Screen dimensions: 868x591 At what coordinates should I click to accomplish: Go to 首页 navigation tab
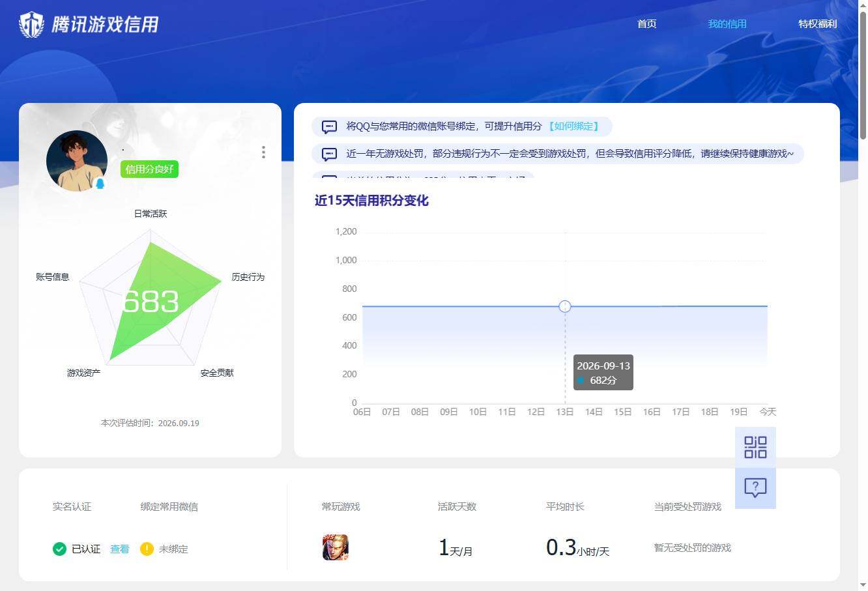646,24
